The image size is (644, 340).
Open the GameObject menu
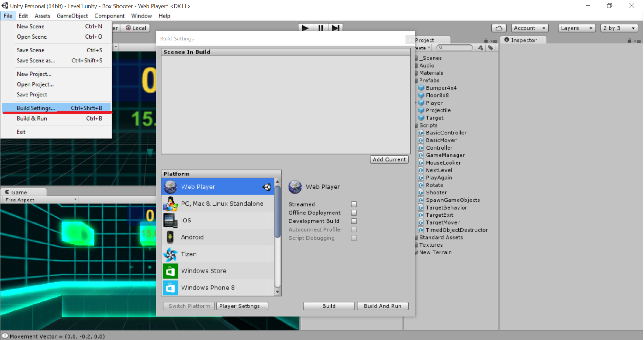pos(72,16)
